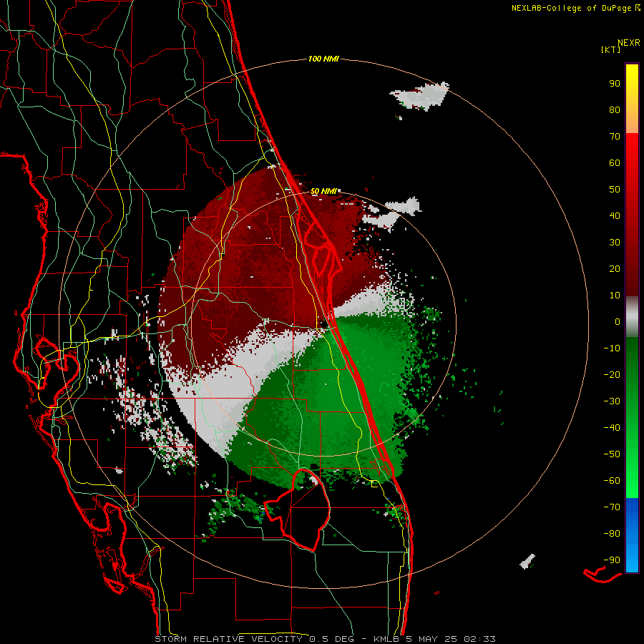
Task: Click the positive 90 knot scale value
Action: coord(615,84)
